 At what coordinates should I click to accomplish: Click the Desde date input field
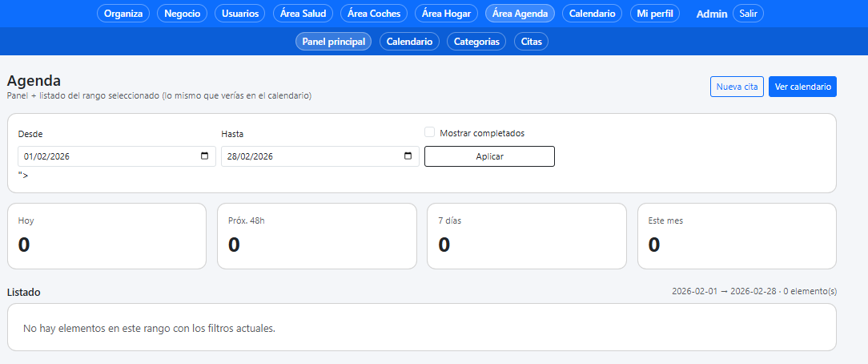(104, 156)
